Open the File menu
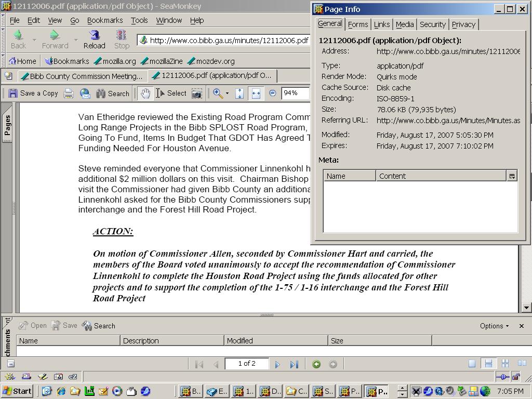The width and height of the screenshot is (532, 399). tap(15, 20)
